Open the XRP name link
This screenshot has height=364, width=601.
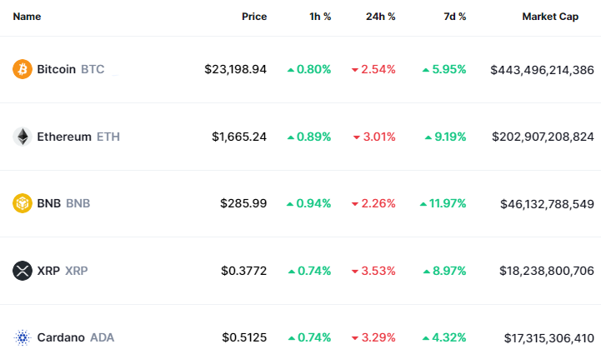pos(62,271)
